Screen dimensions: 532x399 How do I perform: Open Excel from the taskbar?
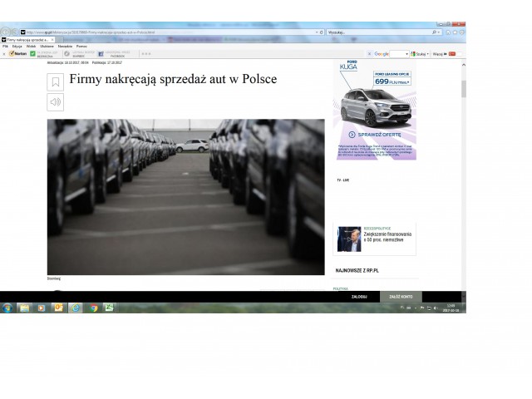coord(109,308)
